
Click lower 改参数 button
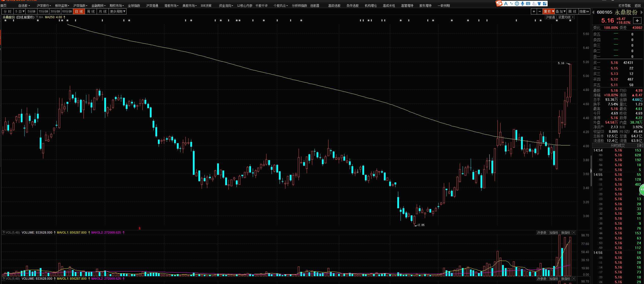[x=542, y=279]
